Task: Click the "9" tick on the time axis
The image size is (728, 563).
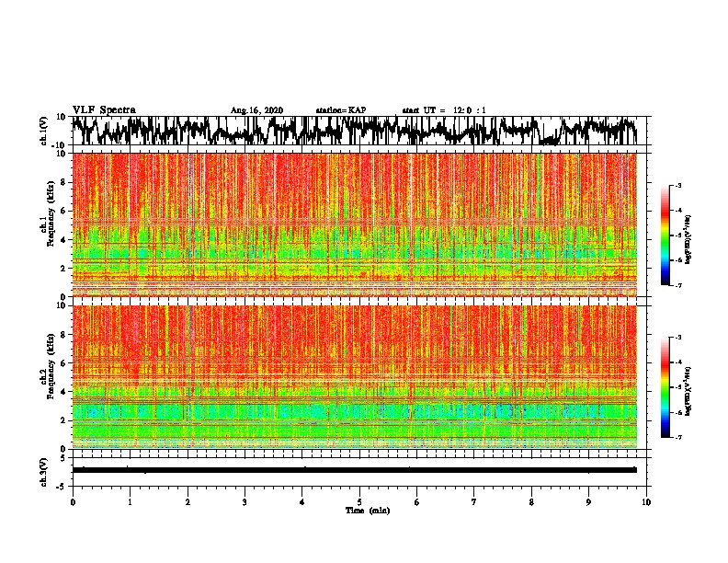Action: pyautogui.click(x=588, y=502)
